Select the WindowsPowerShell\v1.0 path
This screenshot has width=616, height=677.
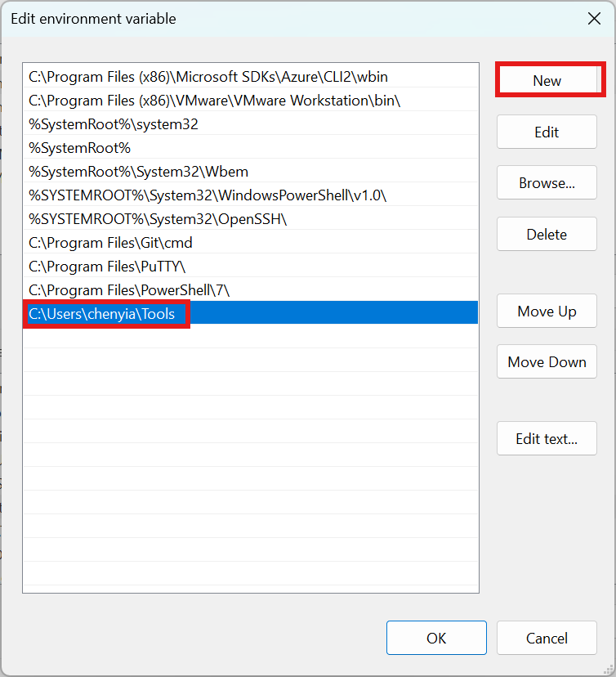point(251,195)
